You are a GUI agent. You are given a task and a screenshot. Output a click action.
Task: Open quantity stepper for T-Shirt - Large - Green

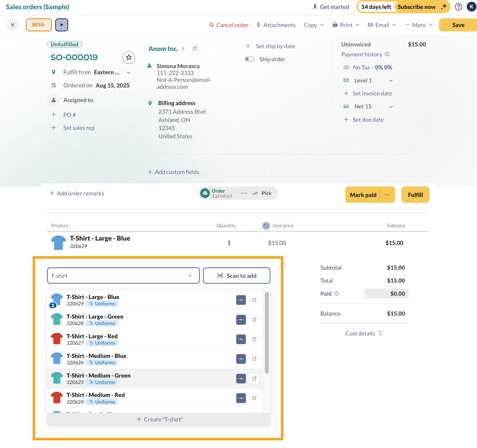coord(241,319)
